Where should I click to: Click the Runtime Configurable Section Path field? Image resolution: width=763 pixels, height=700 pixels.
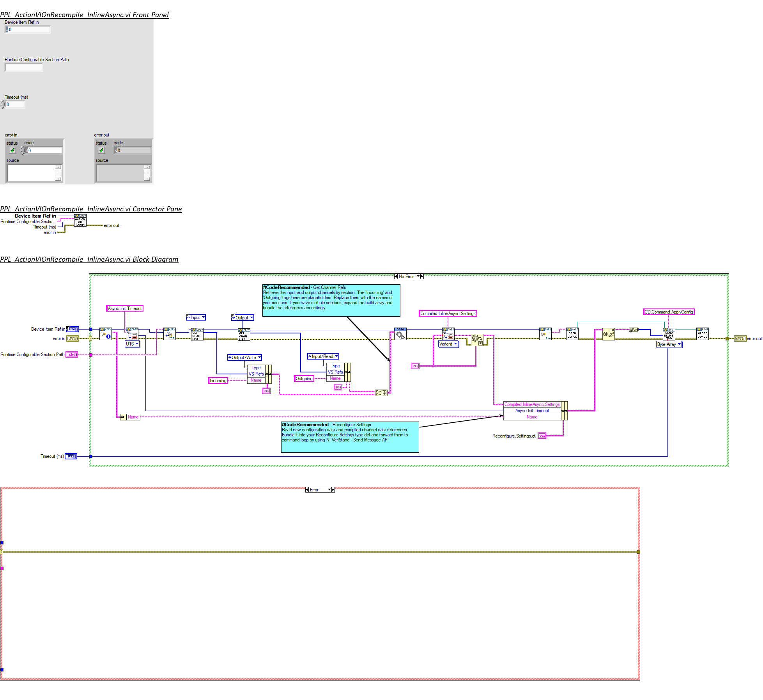point(23,67)
